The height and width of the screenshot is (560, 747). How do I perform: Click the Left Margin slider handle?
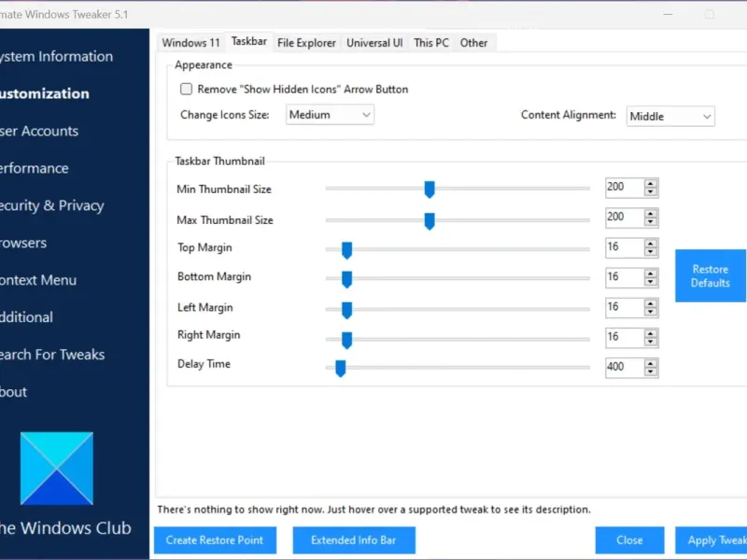point(346,311)
